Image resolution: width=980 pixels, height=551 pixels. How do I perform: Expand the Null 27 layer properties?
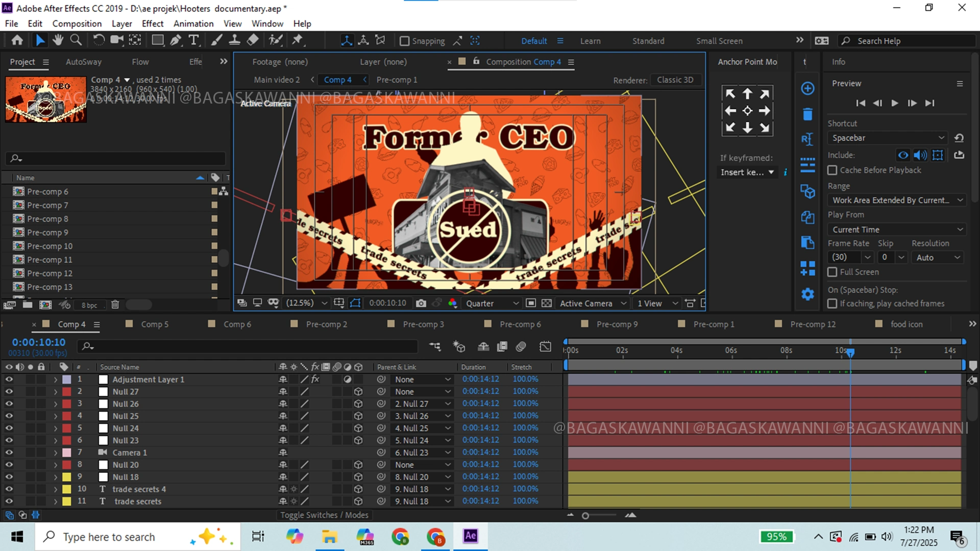coord(55,392)
